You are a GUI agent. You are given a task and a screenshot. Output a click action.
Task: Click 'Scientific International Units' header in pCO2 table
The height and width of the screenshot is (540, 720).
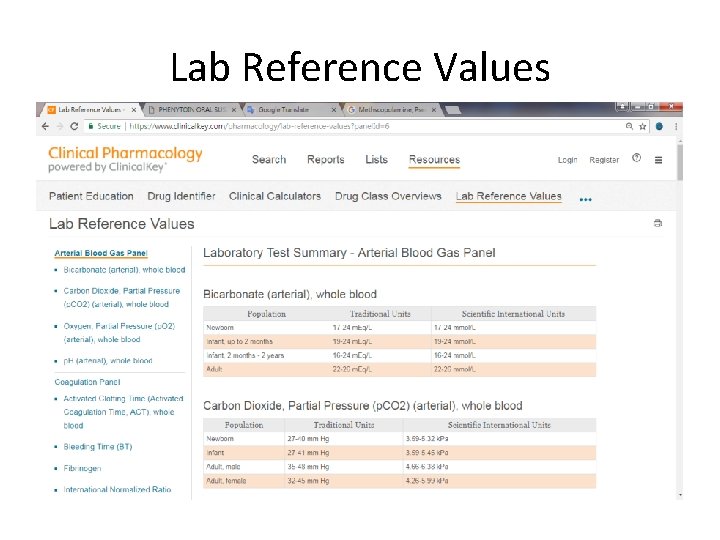click(x=499, y=425)
